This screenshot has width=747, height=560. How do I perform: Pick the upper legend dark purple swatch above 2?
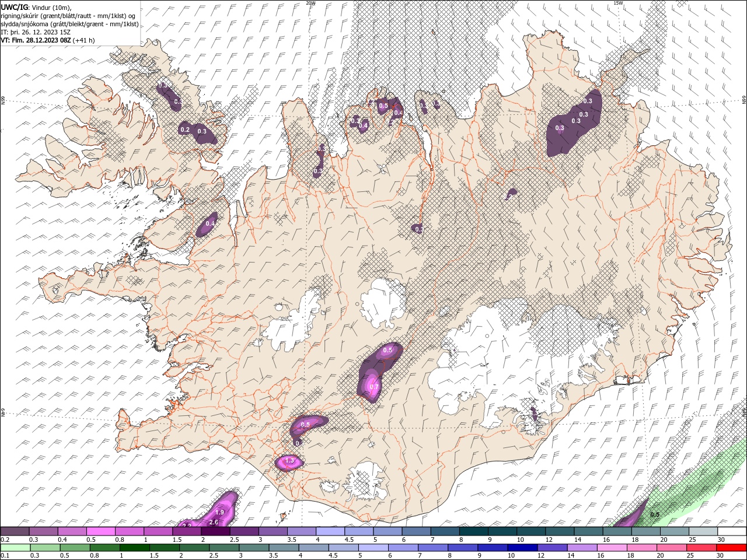coord(215,531)
